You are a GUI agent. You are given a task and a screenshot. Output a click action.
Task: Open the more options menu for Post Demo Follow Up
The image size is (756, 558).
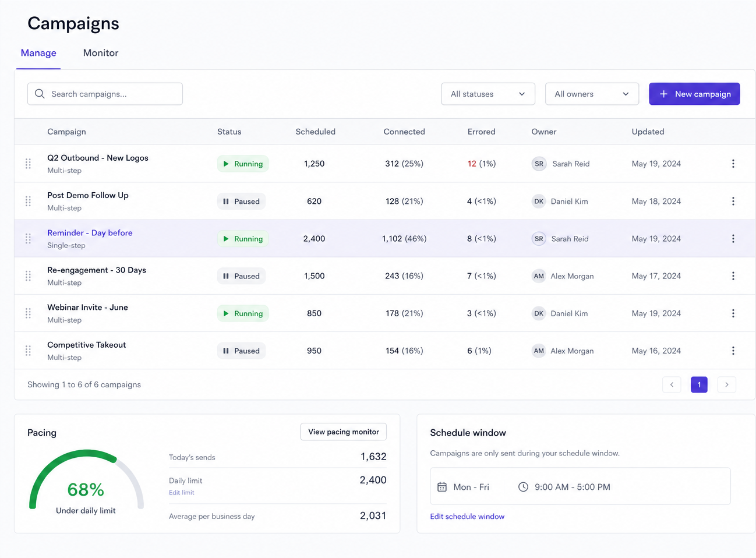[x=733, y=201]
